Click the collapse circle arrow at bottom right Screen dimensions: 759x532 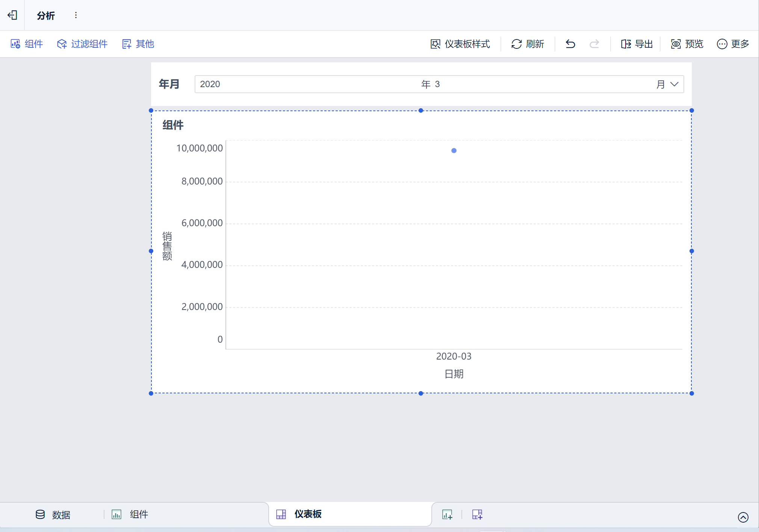click(x=743, y=517)
